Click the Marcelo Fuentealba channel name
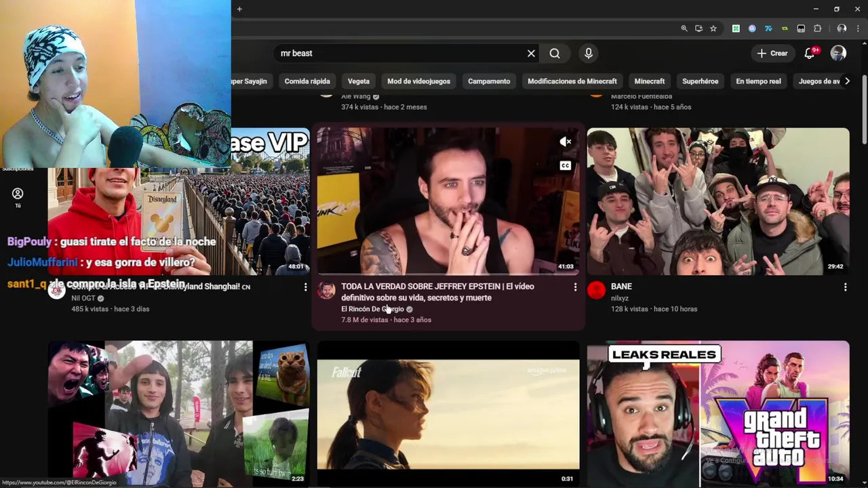Viewport: 868px width, 488px height. [x=642, y=96]
